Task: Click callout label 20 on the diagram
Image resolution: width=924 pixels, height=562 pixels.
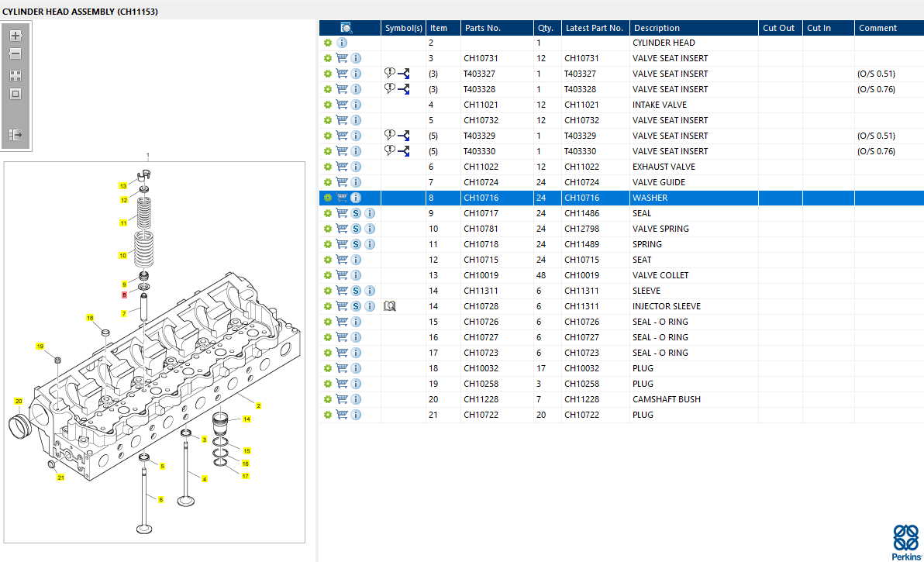Action: [x=19, y=401]
